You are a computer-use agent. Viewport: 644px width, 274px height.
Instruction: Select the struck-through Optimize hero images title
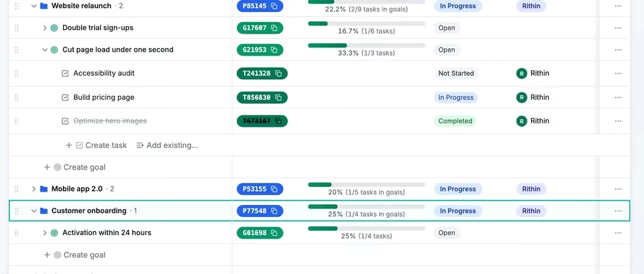(x=109, y=121)
